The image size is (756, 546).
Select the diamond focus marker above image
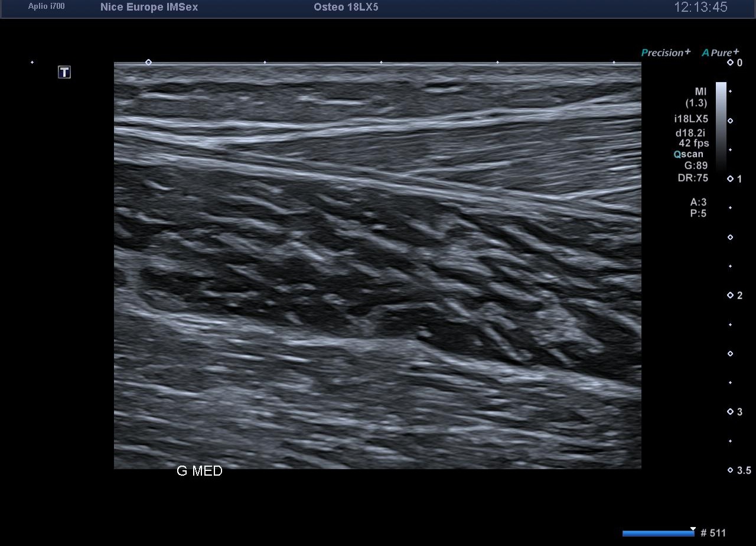[x=148, y=62]
